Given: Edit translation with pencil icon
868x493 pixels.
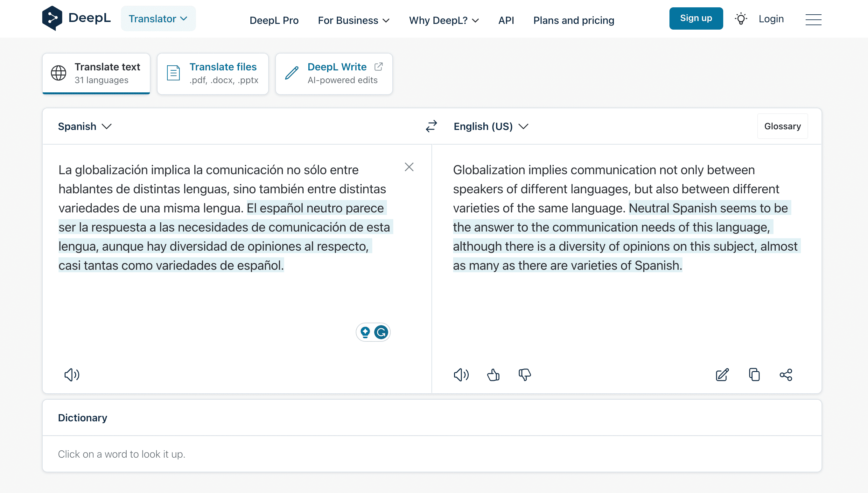Looking at the screenshot, I should pos(722,375).
